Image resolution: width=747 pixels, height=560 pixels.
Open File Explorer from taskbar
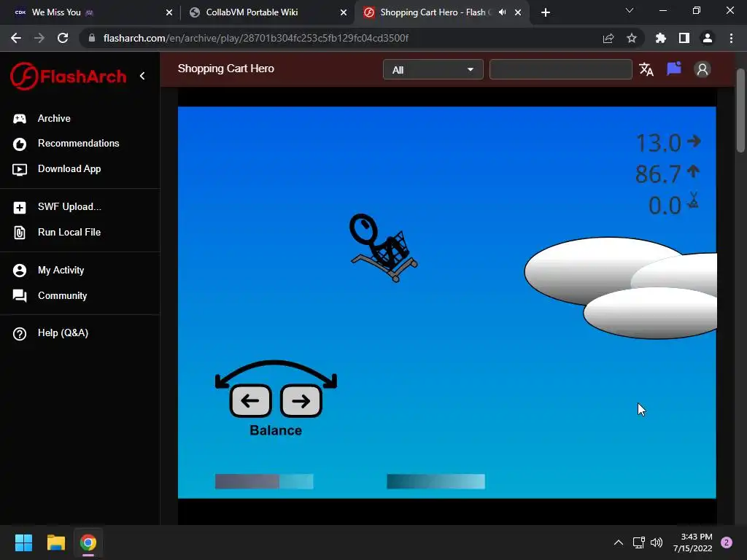[x=55, y=542]
